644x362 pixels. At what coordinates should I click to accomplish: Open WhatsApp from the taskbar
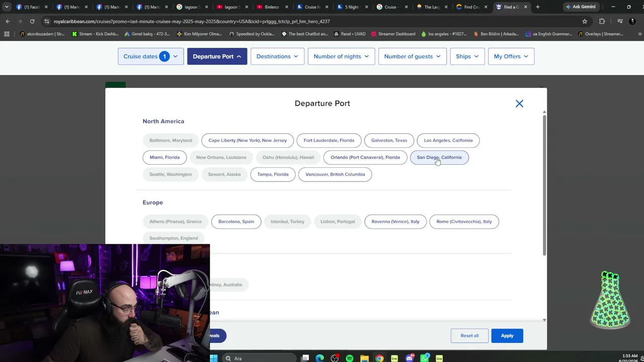click(x=425, y=358)
